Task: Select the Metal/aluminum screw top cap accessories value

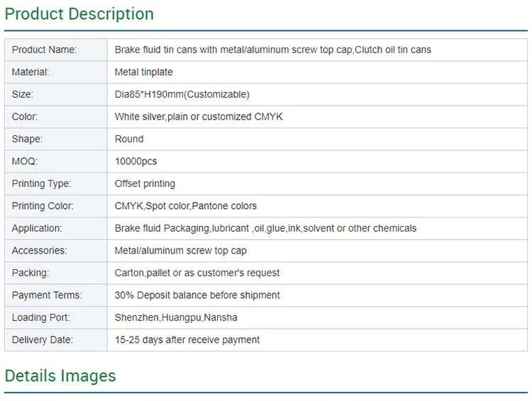Action: pos(180,251)
